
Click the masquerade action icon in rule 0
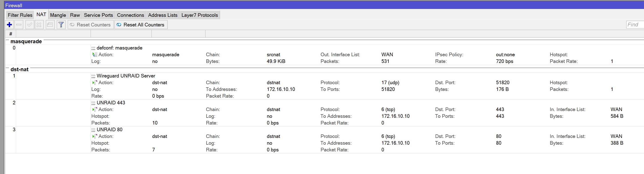[x=95, y=54]
